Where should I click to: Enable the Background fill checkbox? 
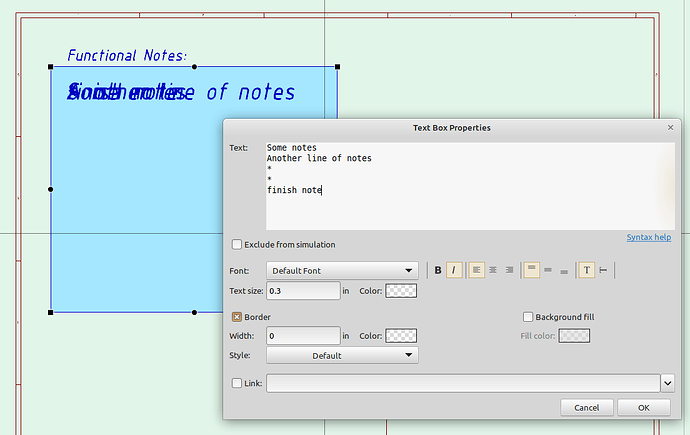529,317
